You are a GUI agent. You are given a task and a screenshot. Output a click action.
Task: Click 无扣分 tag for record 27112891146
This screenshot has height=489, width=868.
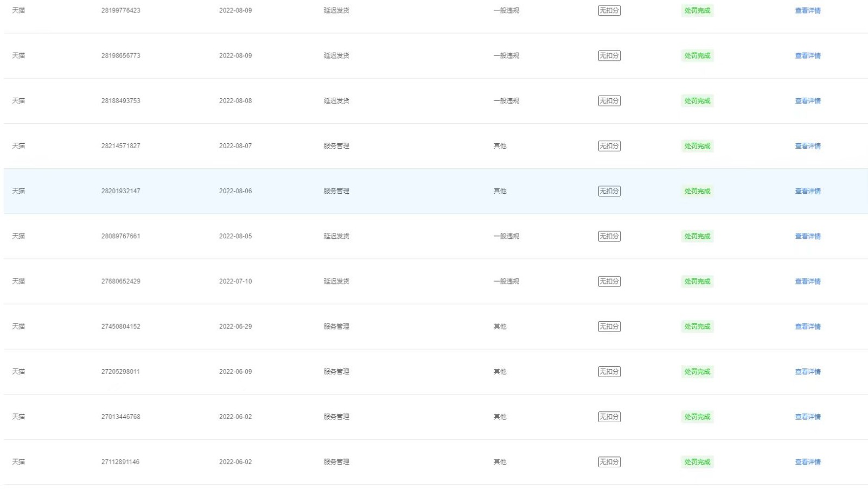tap(609, 462)
